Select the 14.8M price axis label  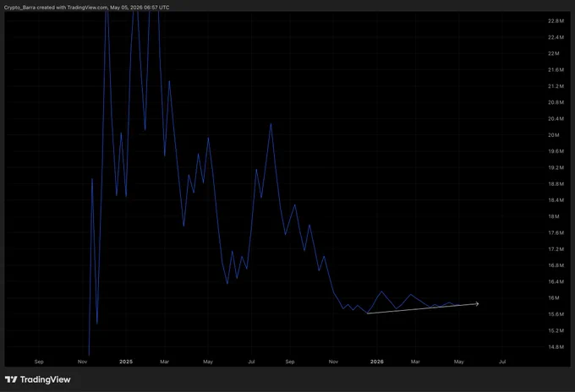coord(556,347)
